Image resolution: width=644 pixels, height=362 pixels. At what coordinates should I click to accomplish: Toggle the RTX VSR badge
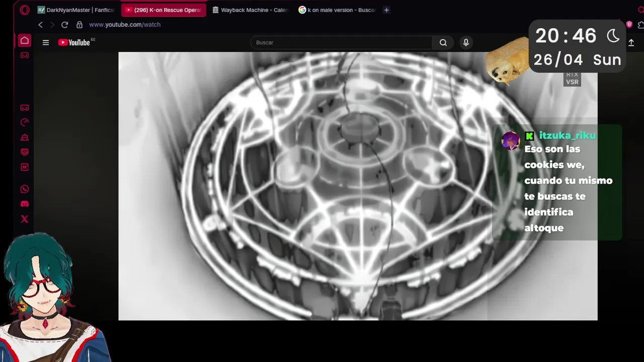coord(572,78)
